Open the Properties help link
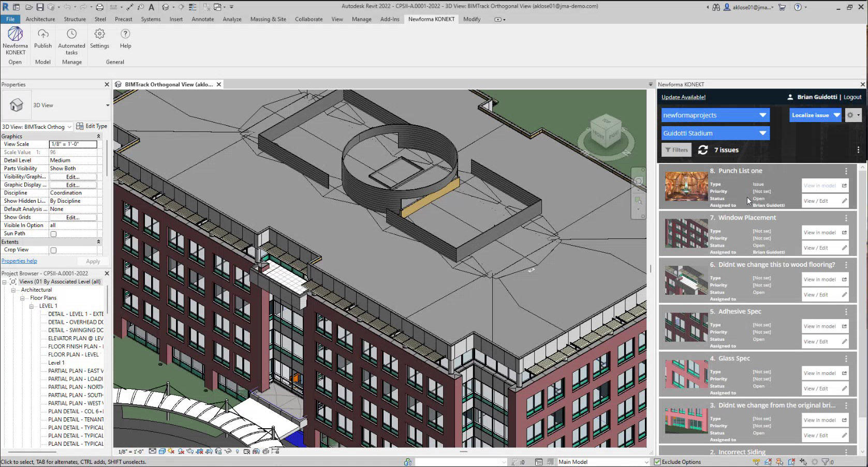Screen dimensions: 868x467 [19, 261]
